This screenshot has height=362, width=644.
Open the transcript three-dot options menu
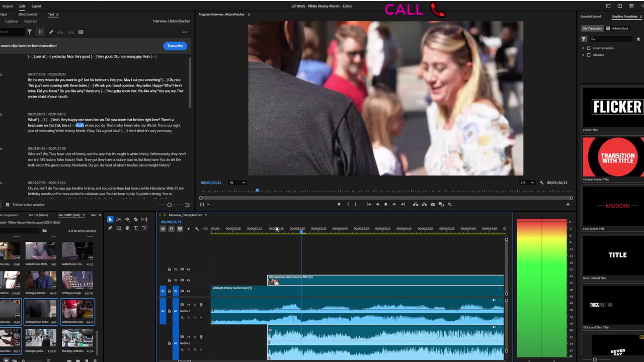pyautogui.click(x=185, y=32)
